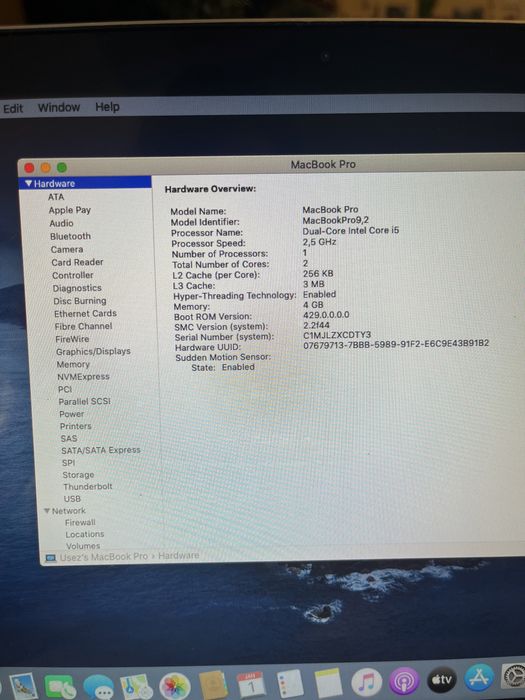This screenshot has width=525, height=700.
Task: Open System Preferences gear in Dock
Action: click(x=513, y=676)
